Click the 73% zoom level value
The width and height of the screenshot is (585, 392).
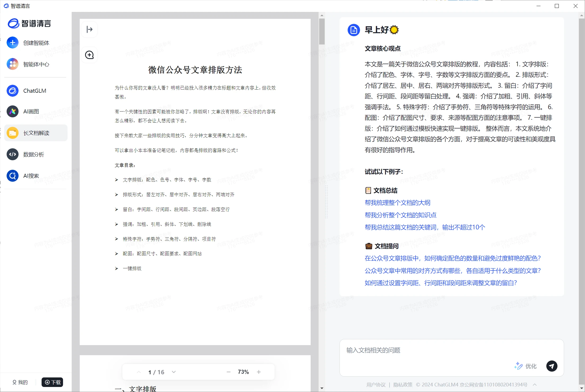pos(243,372)
